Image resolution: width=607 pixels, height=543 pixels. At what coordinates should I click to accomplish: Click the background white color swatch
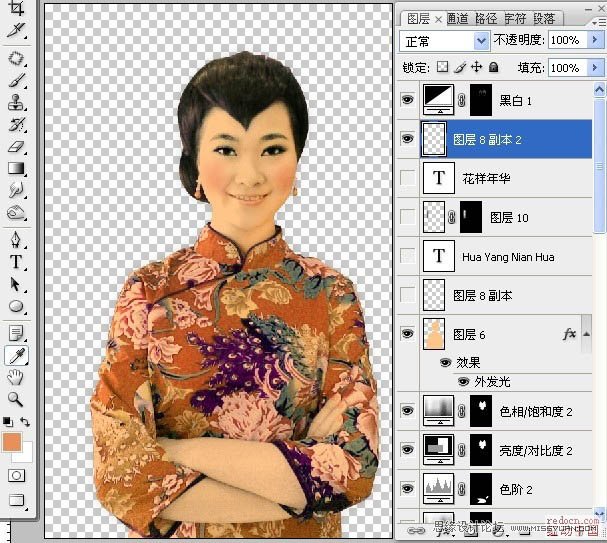[x=26, y=454]
